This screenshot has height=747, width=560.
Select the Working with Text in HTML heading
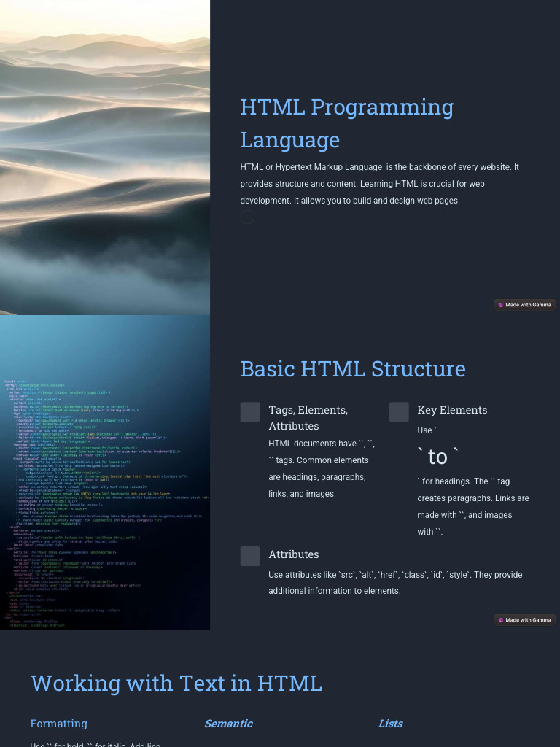176,683
